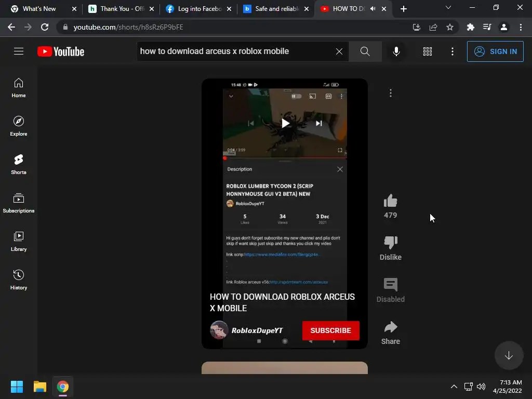Open Chrome's three-dot menu
532x399 pixels.
pos(521,27)
